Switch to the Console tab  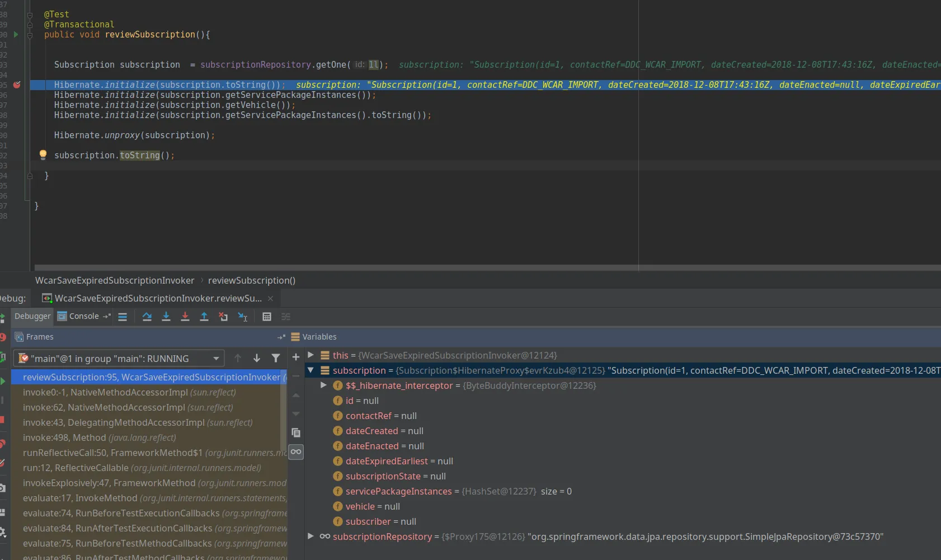click(x=83, y=316)
